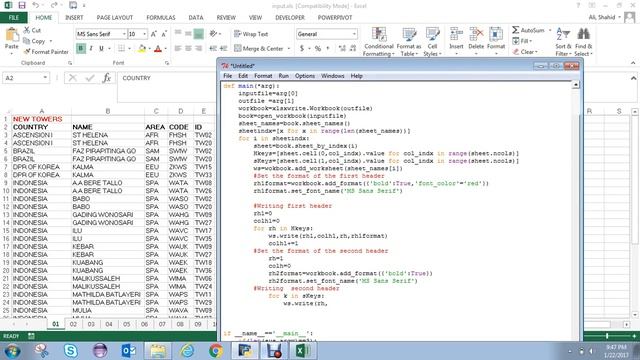Click the Insert Function fx icon
This screenshot has width=640, height=360.
[107, 78]
